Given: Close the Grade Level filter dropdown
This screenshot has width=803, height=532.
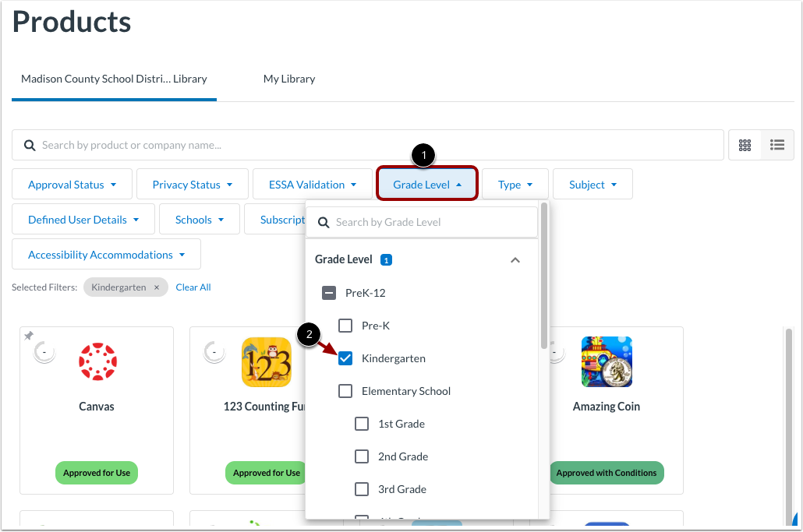Looking at the screenshot, I should pos(427,184).
